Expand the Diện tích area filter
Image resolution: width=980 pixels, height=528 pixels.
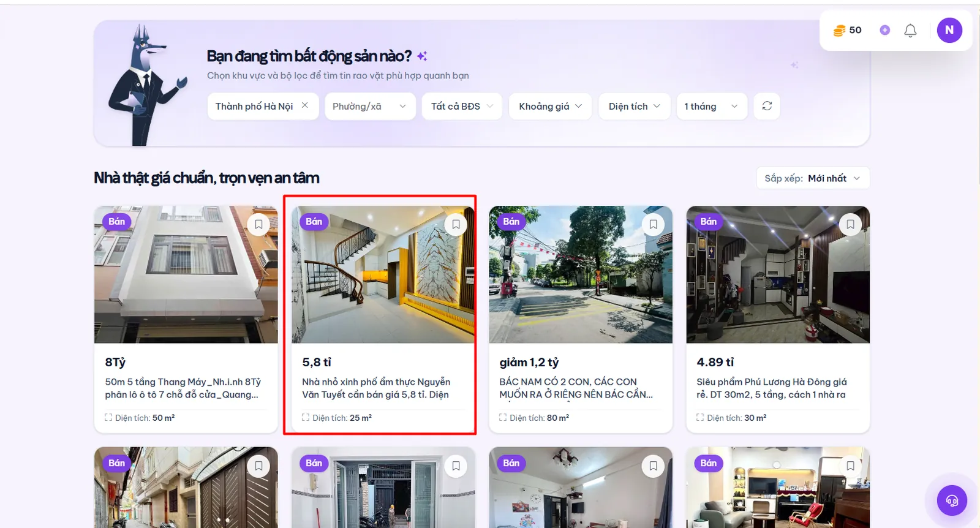[635, 106]
